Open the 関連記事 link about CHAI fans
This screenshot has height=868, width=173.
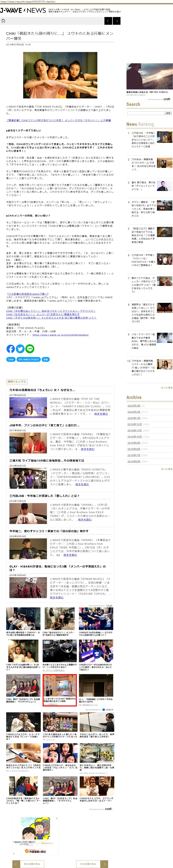(59, 120)
